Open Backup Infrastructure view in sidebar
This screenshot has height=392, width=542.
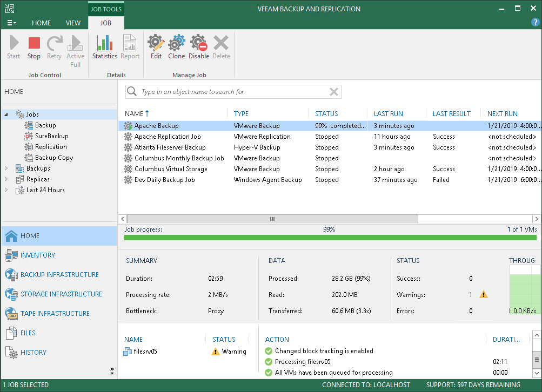point(59,275)
